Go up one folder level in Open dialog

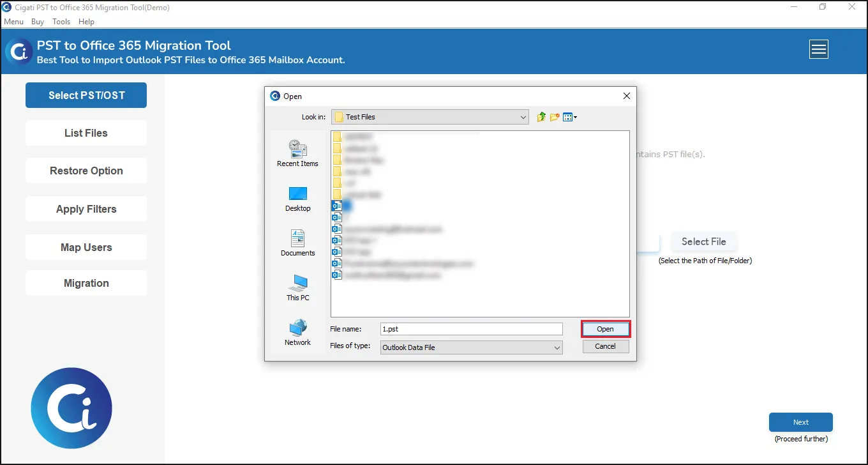point(541,117)
